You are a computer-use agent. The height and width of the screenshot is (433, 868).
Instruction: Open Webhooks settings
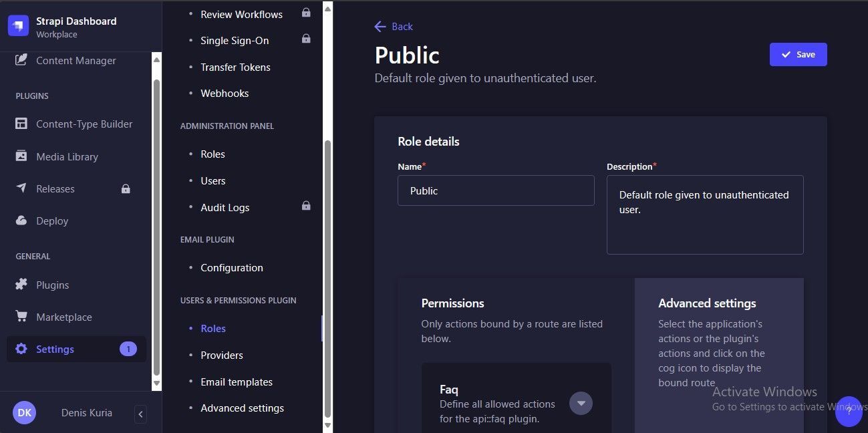click(x=225, y=94)
